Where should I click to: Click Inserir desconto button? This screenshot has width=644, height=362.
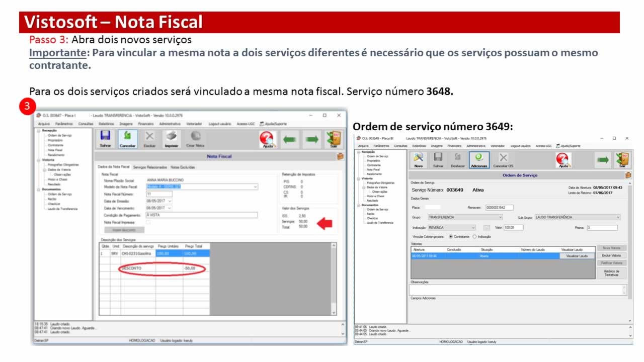coord(124,230)
